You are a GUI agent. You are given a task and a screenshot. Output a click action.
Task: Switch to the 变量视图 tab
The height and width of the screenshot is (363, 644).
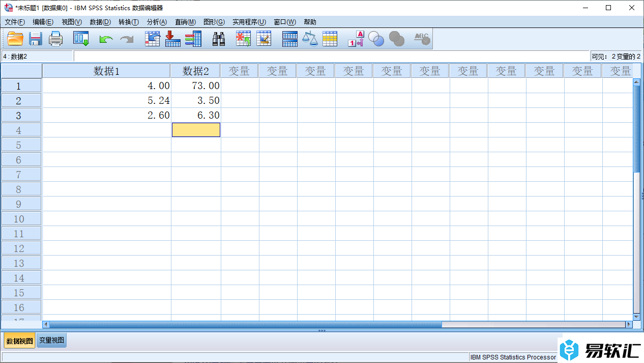(52, 341)
